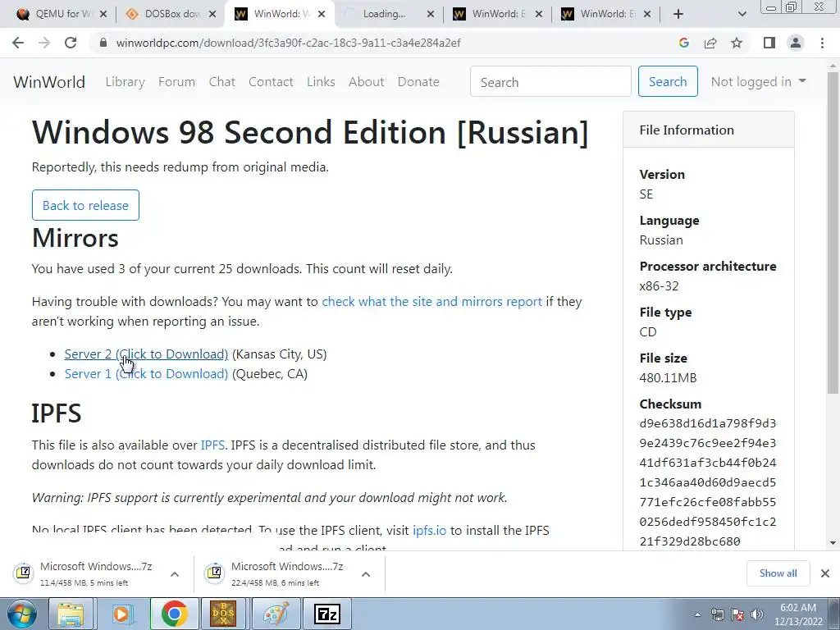
Task: Click the browser back arrow
Action: pos(18,43)
